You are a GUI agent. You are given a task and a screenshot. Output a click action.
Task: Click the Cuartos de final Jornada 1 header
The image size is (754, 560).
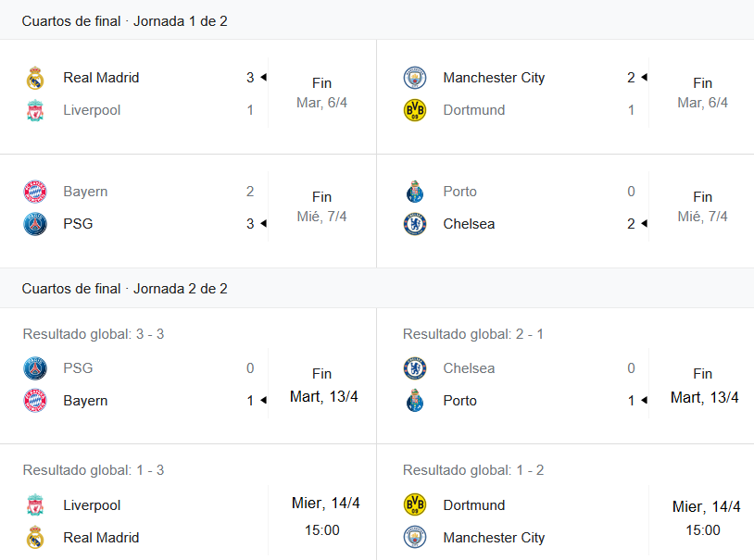pyautogui.click(x=124, y=21)
